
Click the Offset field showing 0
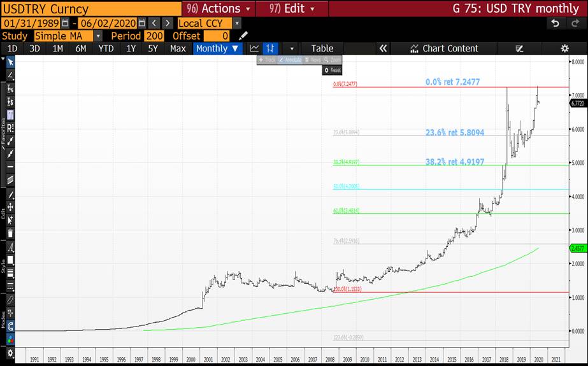click(217, 36)
